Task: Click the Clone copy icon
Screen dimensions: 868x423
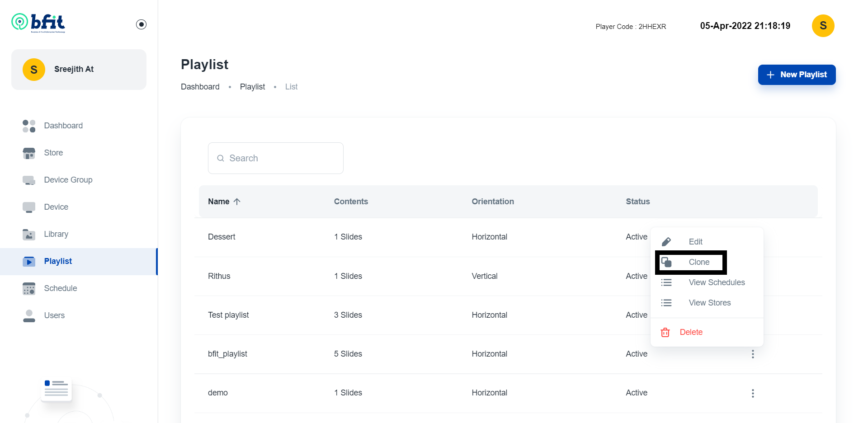Action: point(666,262)
